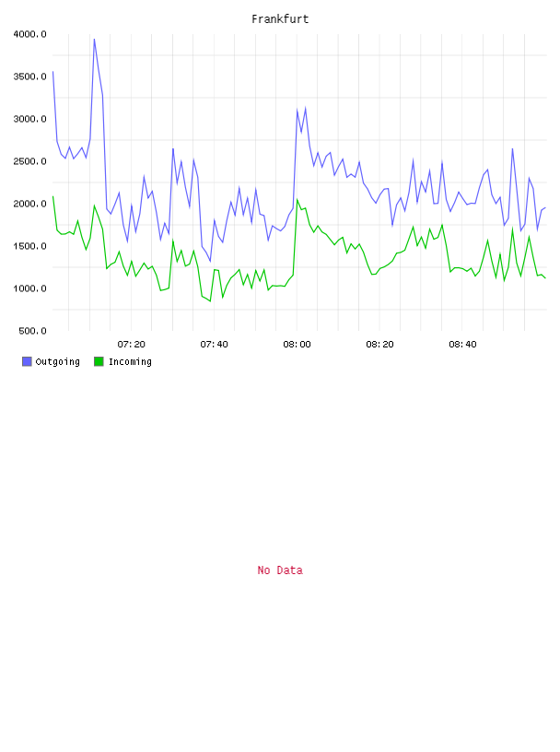Viewport: 560px width, 752px height.
Task: Click the red No Data message
Action: [280, 570]
